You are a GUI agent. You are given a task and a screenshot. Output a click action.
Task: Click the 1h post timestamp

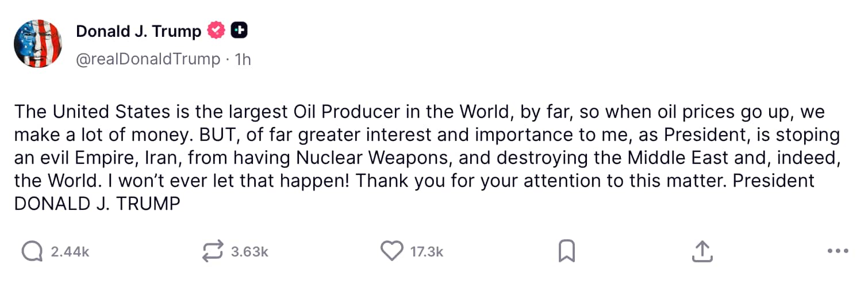pyautogui.click(x=243, y=59)
